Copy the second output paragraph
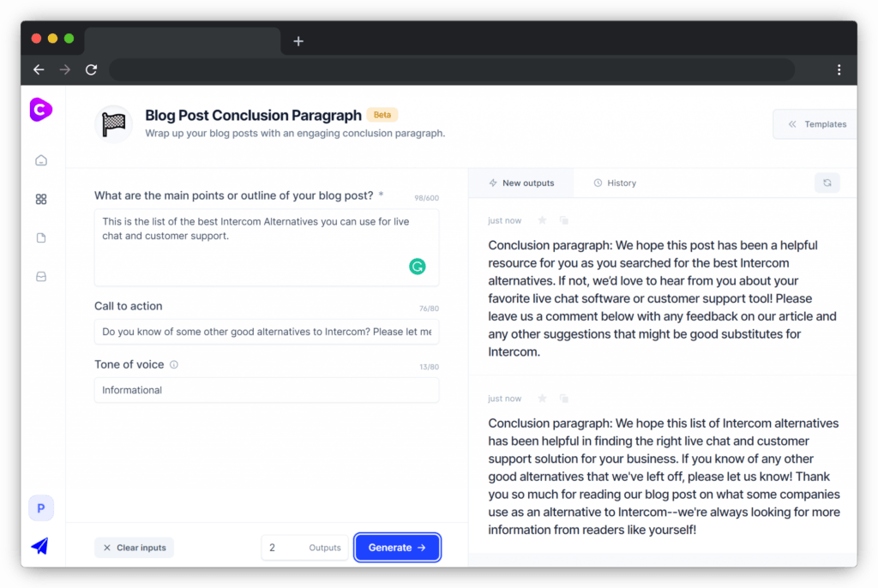 click(x=564, y=399)
